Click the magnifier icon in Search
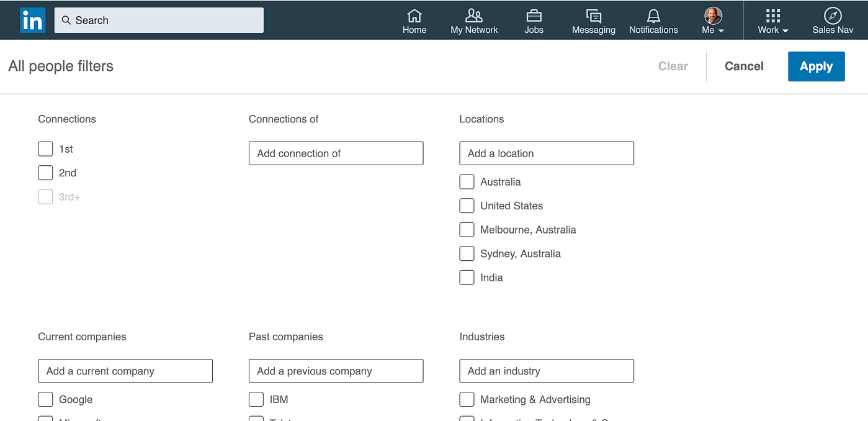This screenshot has width=868, height=421. (66, 20)
